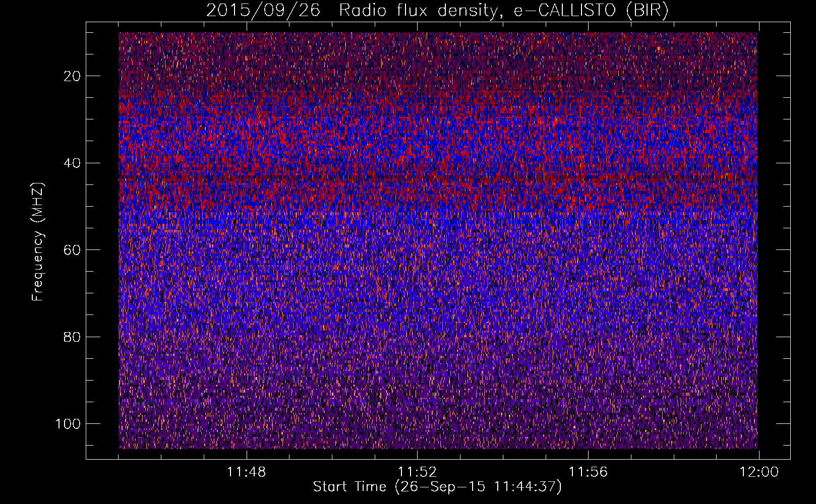Click the frequency tick label '100'
The height and width of the screenshot is (504, 816).
coord(68,424)
